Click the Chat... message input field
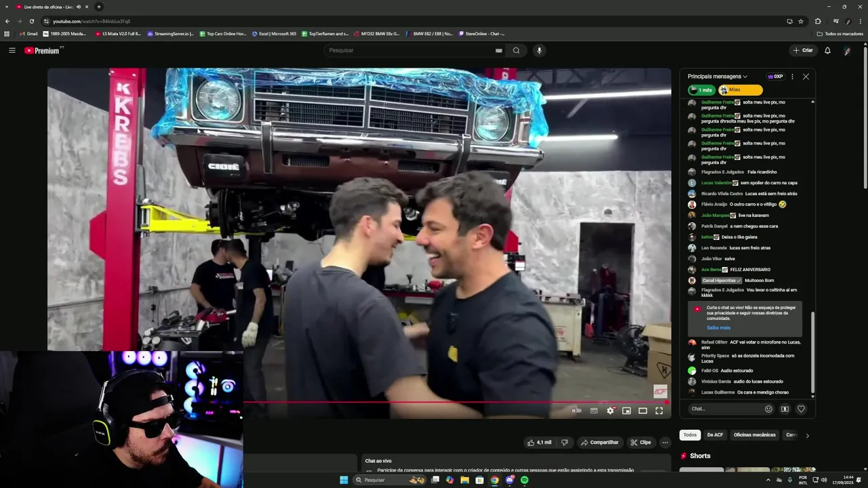Screen dimensions: 868x488 (724, 409)
